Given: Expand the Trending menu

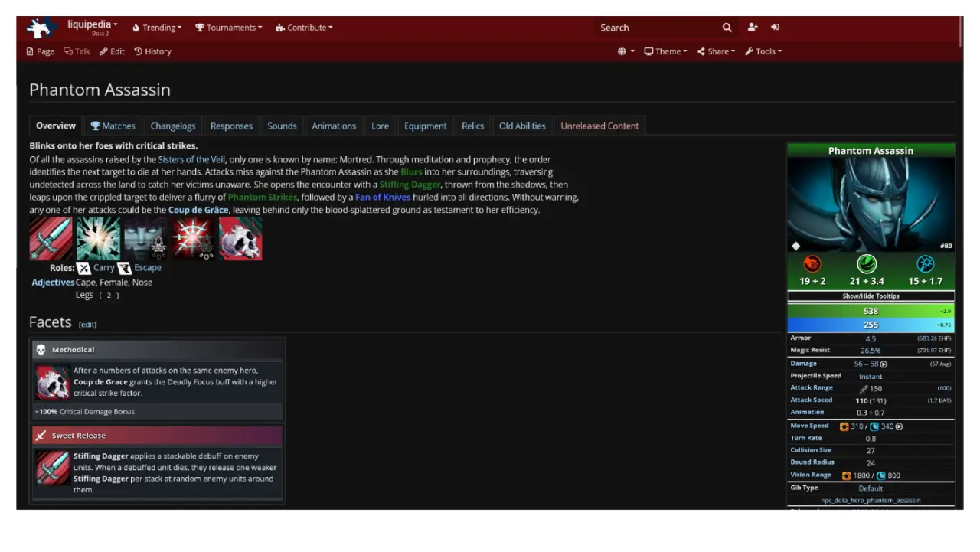Looking at the screenshot, I should tap(158, 28).
